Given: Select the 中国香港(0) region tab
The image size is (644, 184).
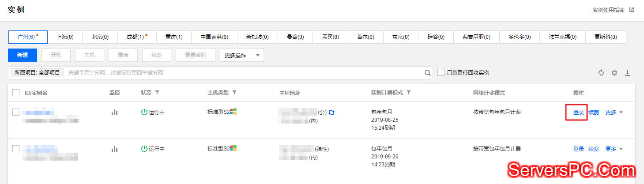Looking at the screenshot, I should 214,37.
